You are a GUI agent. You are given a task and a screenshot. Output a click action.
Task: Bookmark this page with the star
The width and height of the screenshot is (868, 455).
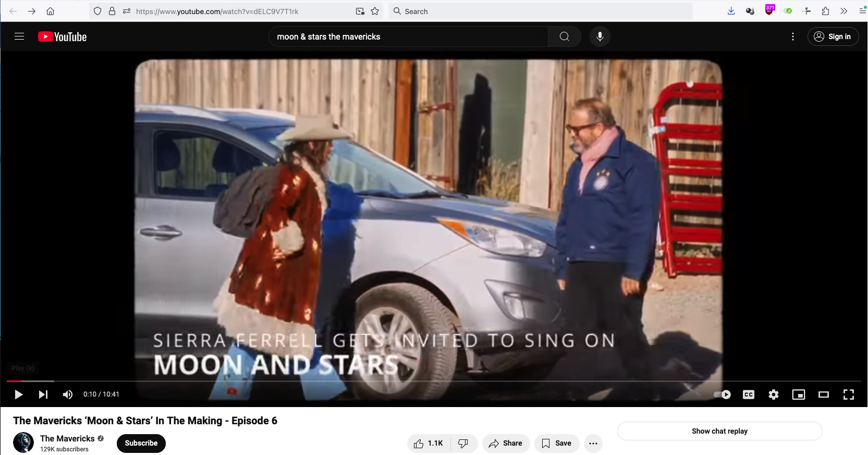click(375, 11)
